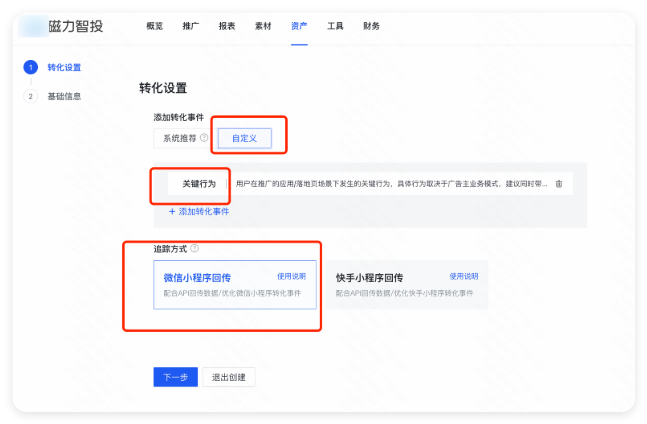Select step 2 基础信息 in sidebar
The height and width of the screenshot is (424, 647).
point(52,96)
